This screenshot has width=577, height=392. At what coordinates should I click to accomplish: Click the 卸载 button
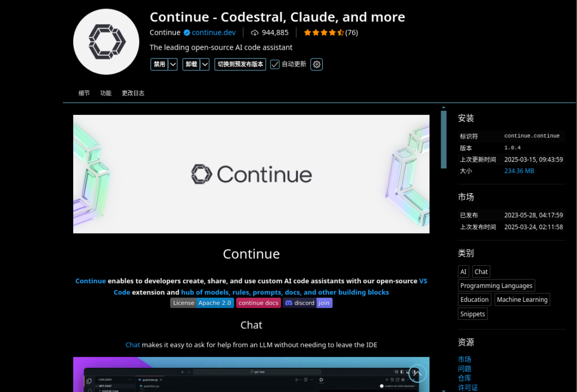192,64
